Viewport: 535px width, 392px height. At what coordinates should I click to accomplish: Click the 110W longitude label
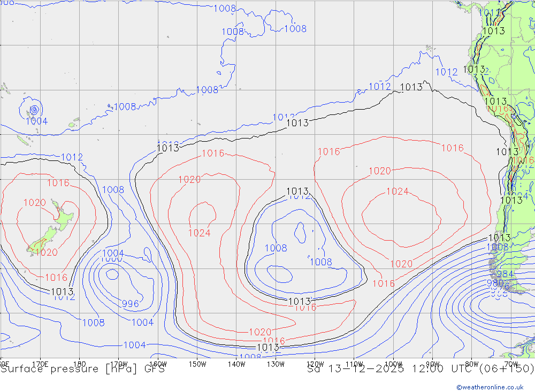click(354, 364)
